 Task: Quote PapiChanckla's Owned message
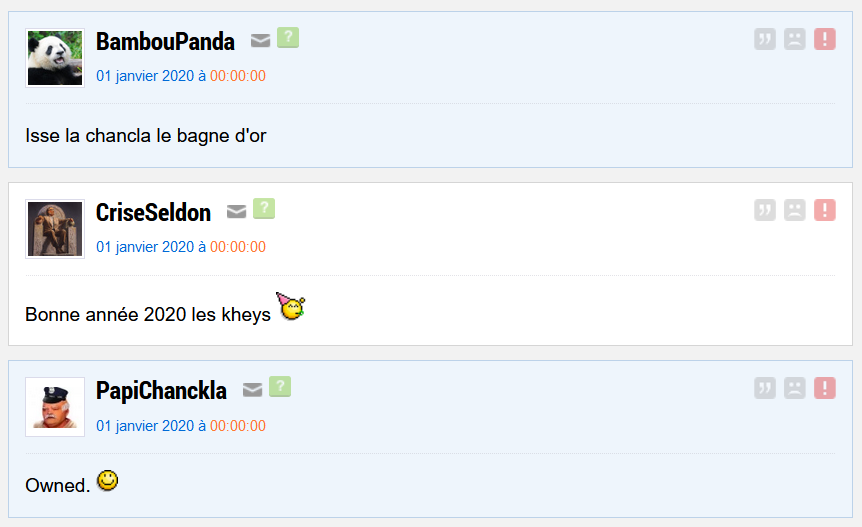(765, 388)
